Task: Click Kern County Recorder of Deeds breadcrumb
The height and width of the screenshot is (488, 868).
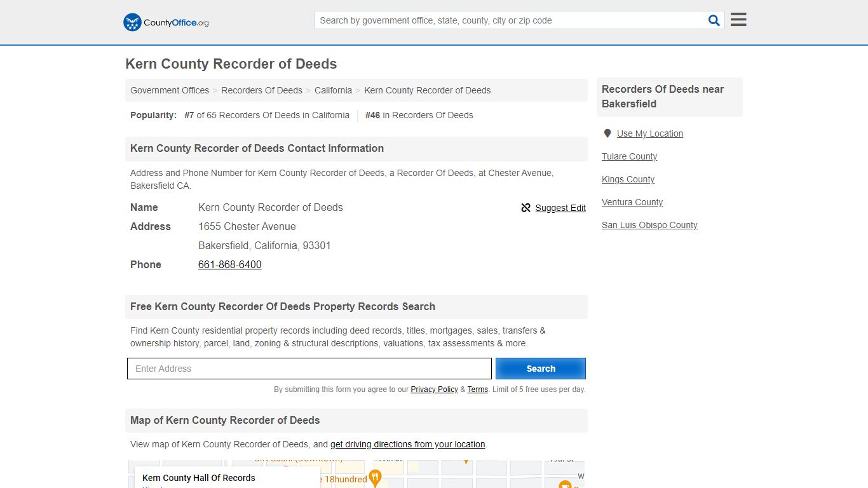Action: pyautogui.click(x=428, y=90)
